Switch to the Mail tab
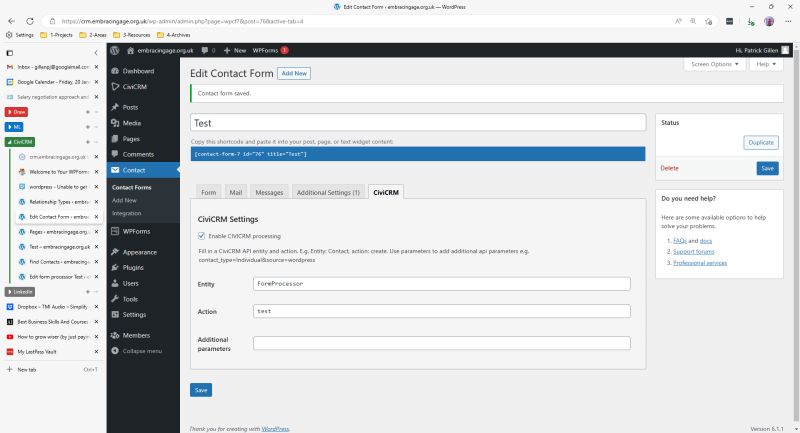The width and height of the screenshot is (800, 433). [236, 192]
